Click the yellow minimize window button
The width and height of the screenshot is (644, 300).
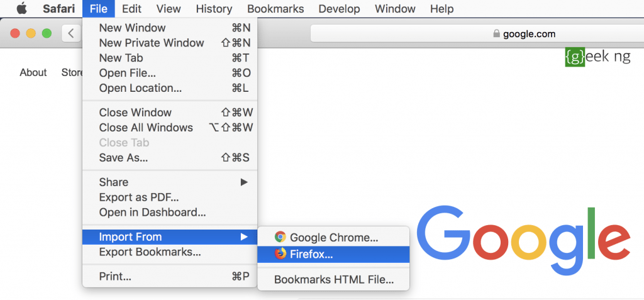pyautogui.click(x=31, y=33)
